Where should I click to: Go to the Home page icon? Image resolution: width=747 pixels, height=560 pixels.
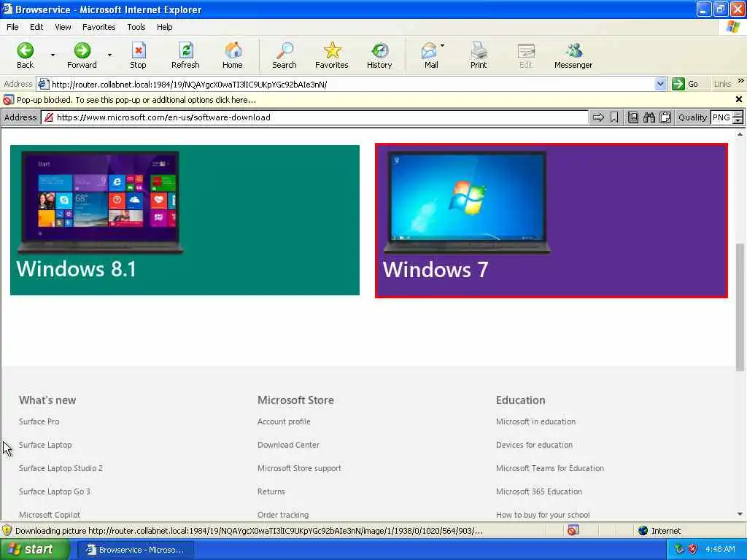(x=233, y=50)
